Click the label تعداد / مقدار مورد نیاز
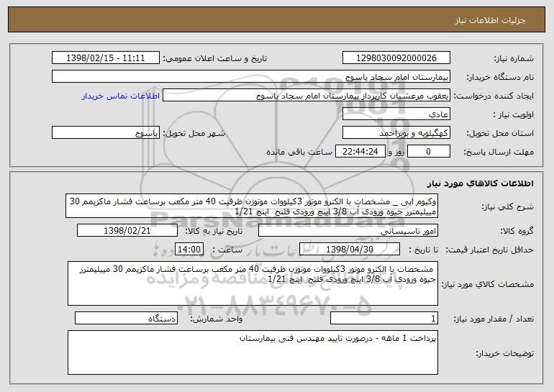The image size is (554, 392). click(x=494, y=319)
